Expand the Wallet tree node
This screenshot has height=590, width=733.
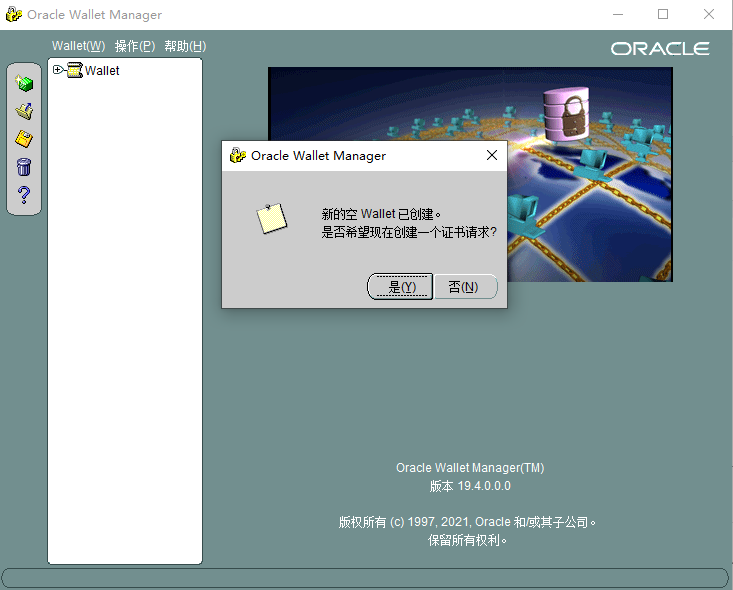click(57, 70)
